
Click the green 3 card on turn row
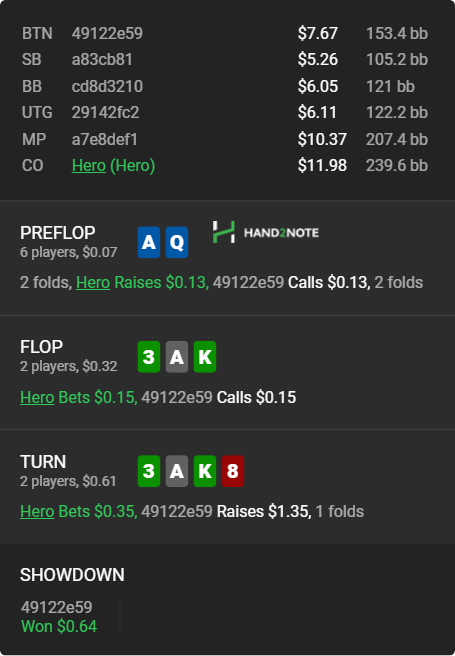pyautogui.click(x=149, y=471)
